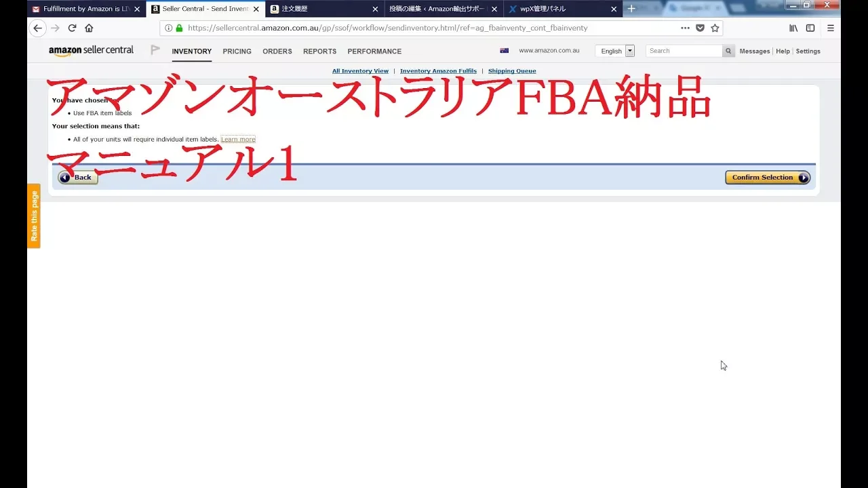Close the wpX管理パネル tab

pyautogui.click(x=614, y=9)
